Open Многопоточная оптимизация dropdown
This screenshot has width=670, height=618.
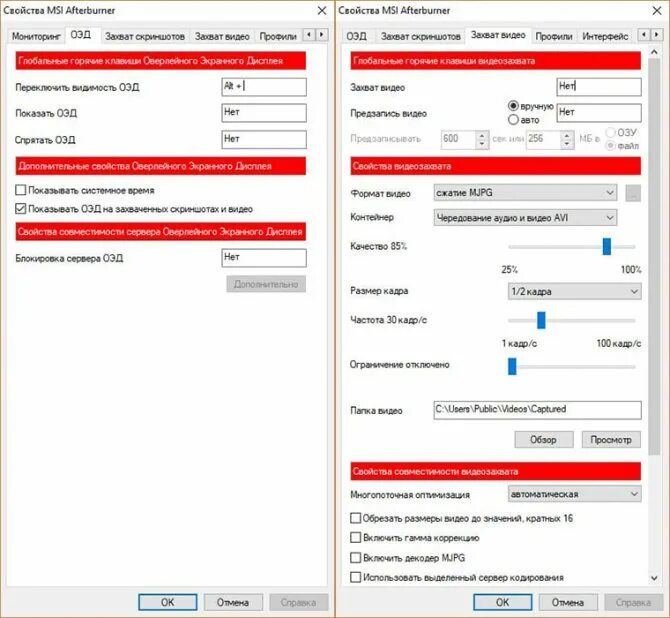[x=575, y=494]
